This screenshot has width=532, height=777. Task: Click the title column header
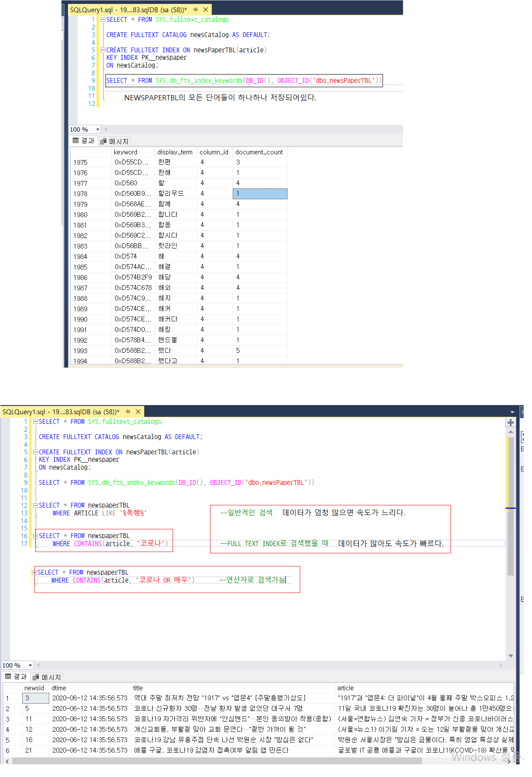coord(233,688)
